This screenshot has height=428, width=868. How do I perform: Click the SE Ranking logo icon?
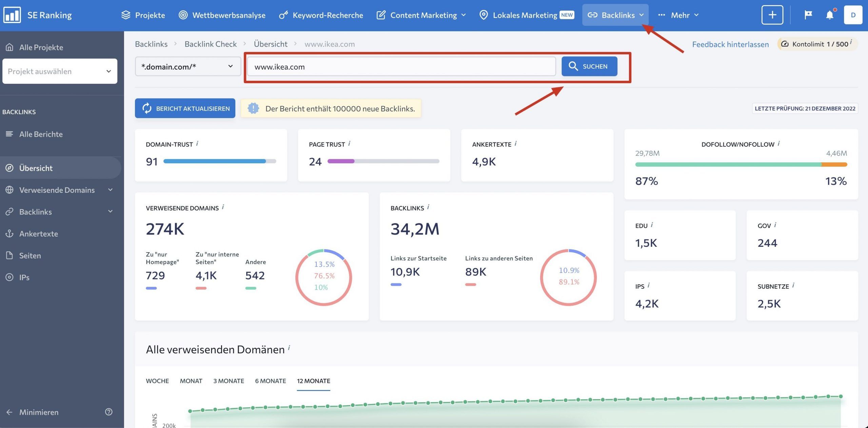(x=12, y=15)
